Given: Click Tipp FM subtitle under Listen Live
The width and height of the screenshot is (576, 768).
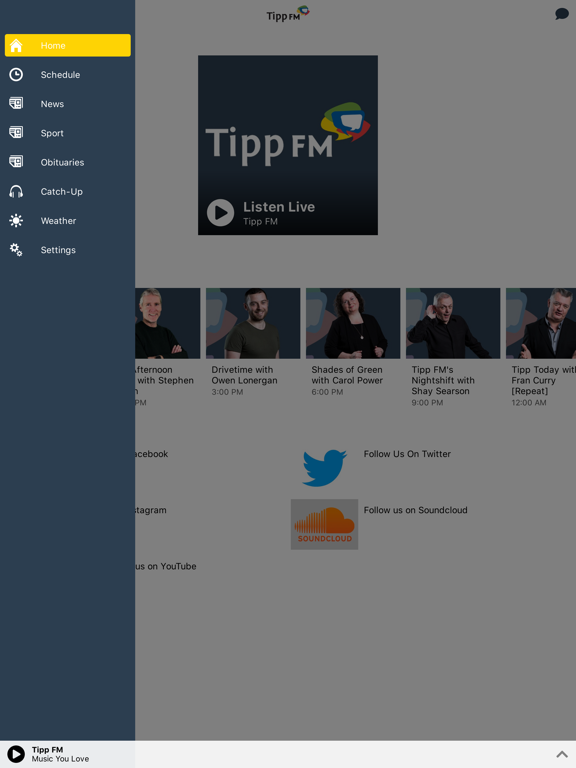Looking at the screenshot, I should pos(260,221).
